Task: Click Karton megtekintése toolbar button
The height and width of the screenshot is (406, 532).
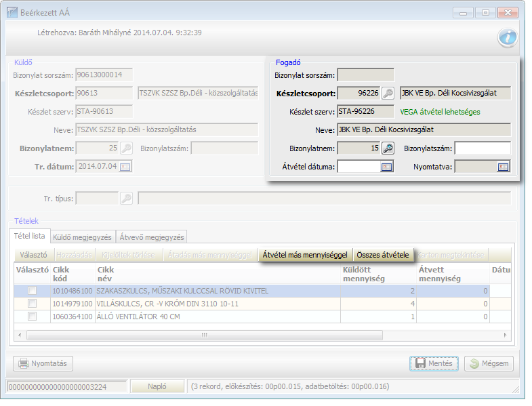Action: coord(451,255)
